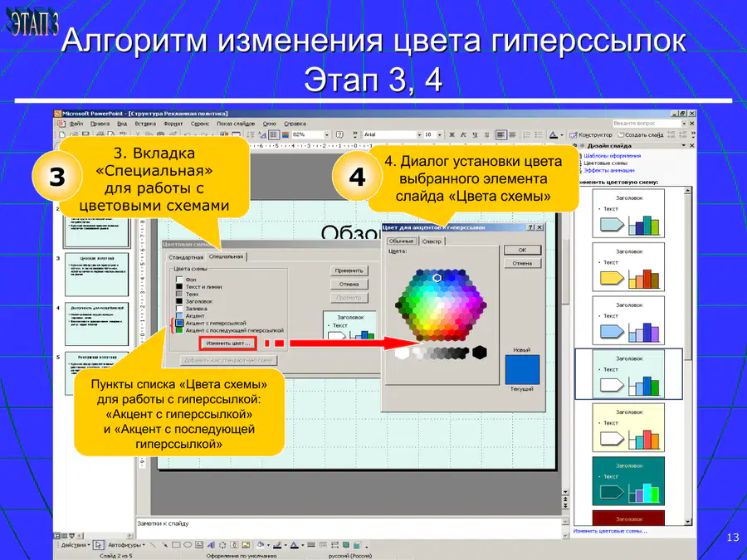Apply fill color bucket icon
This screenshot has width=747, height=560.
point(261,545)
